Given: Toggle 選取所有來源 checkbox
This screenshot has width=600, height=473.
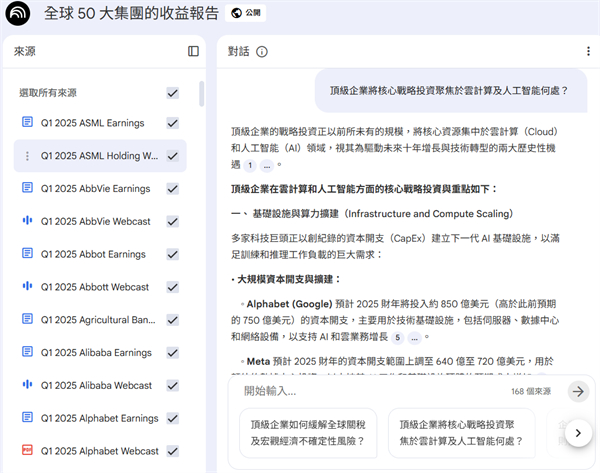Looking at the screenshot, I should click(x=173, y=93).
